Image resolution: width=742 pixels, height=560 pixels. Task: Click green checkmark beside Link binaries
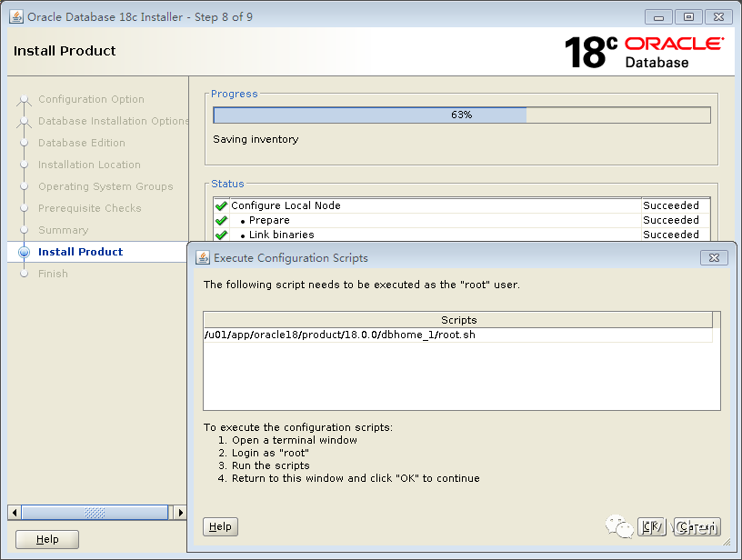pyautogui.click(x=221, y=235)
